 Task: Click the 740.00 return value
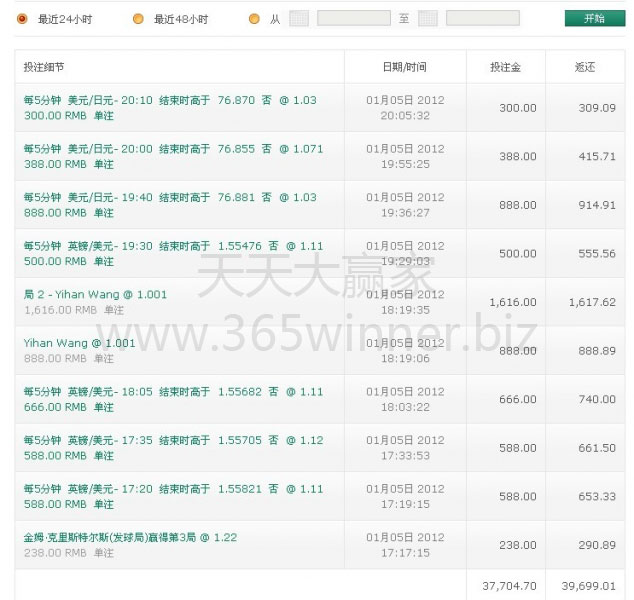point(597,399)
